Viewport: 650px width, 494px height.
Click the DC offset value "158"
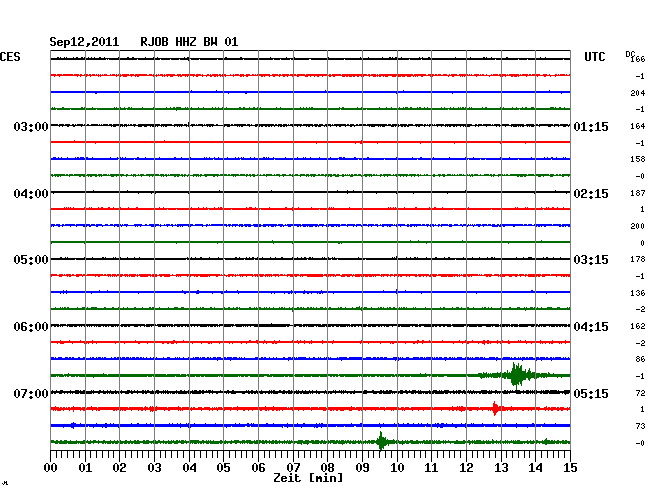point(638,159)
